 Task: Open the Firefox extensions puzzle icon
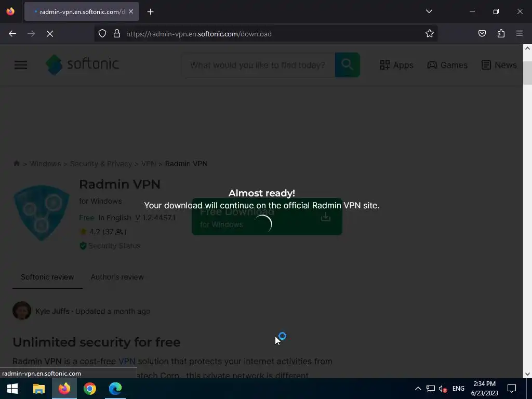[501, 34]
